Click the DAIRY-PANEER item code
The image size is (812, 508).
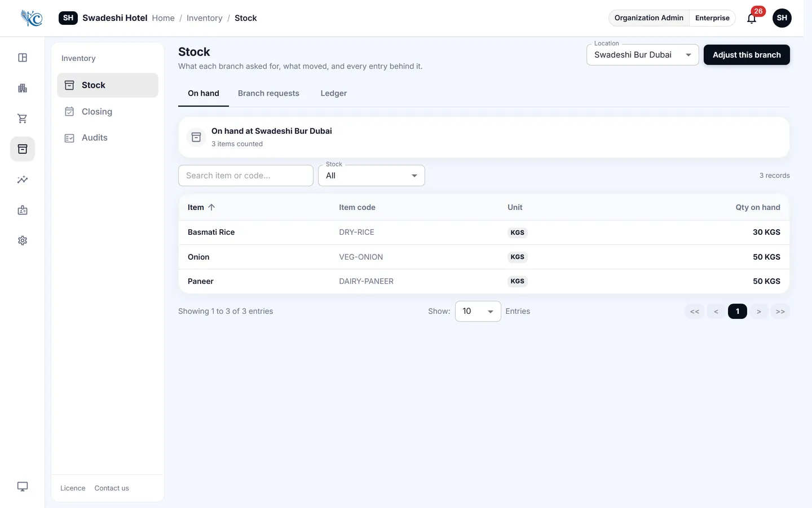click(x=367, y=281)
